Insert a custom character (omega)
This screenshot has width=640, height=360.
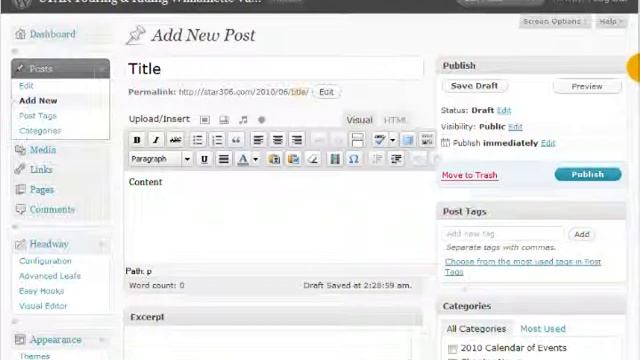[x=354, y=159]
